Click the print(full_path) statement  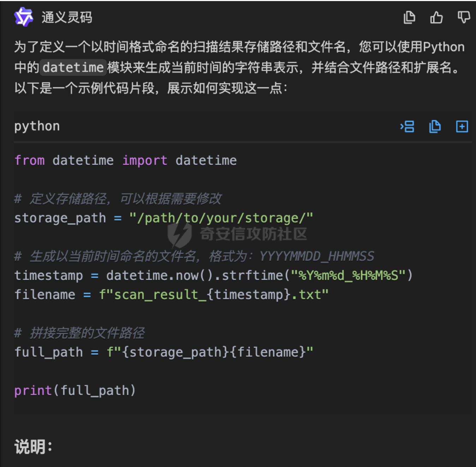pos(75,390)
